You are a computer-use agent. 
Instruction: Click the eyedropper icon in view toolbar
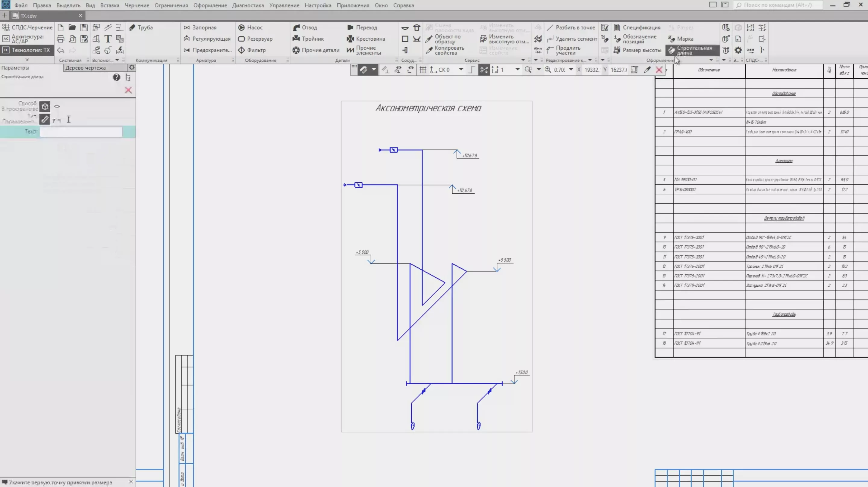tap(647, 70)
